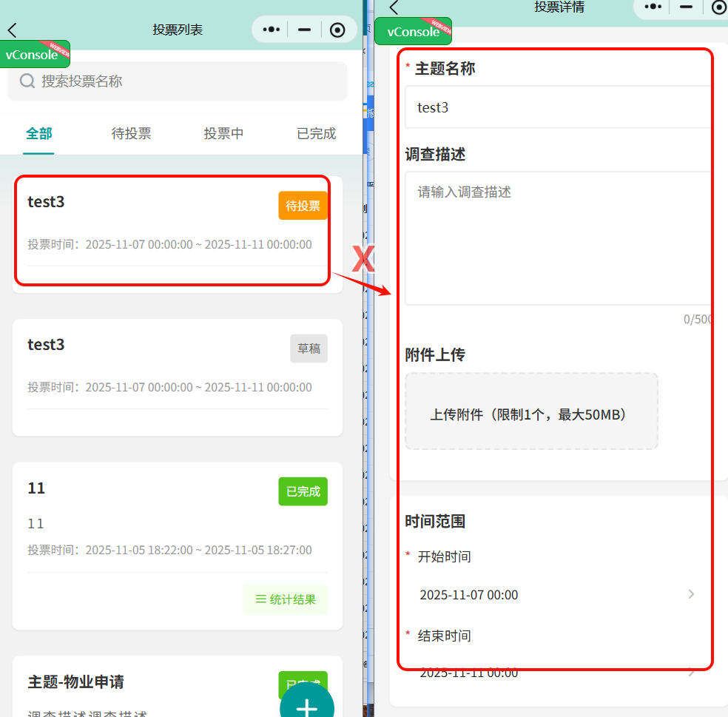This screenshot has width=728, height=717.
Task: Open the left vConsole debug button
Action: pos(34,54)
